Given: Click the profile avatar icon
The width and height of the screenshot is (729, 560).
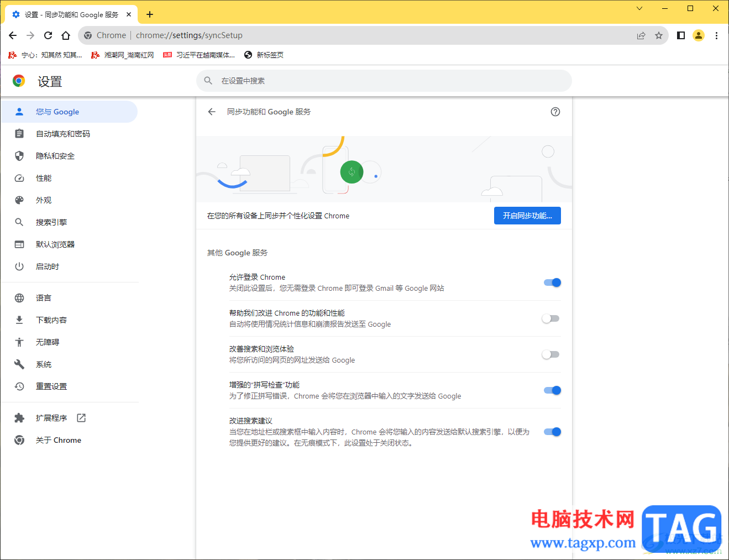Looking at the screenshot, I should [699, 35].
